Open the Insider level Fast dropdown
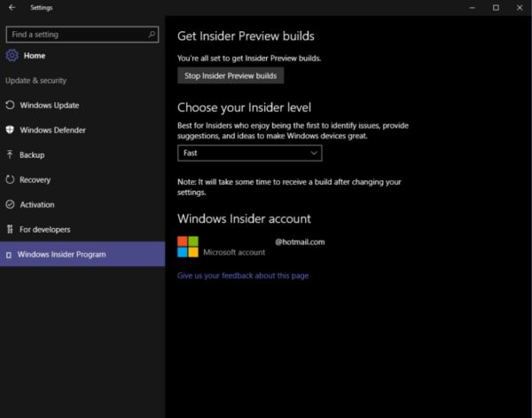The width and height of the screenshot is (532, 418). coord(248,153)
